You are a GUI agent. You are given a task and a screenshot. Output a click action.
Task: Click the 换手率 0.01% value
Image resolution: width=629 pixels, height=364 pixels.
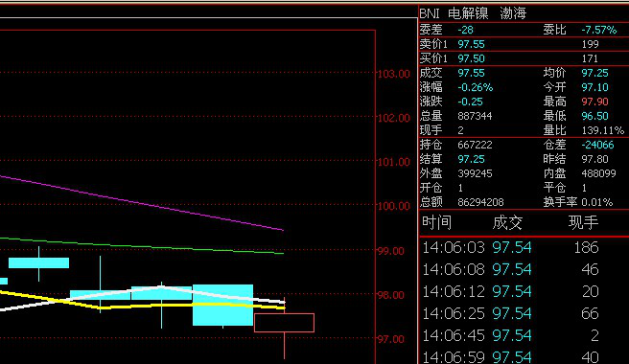click(597, 202)
